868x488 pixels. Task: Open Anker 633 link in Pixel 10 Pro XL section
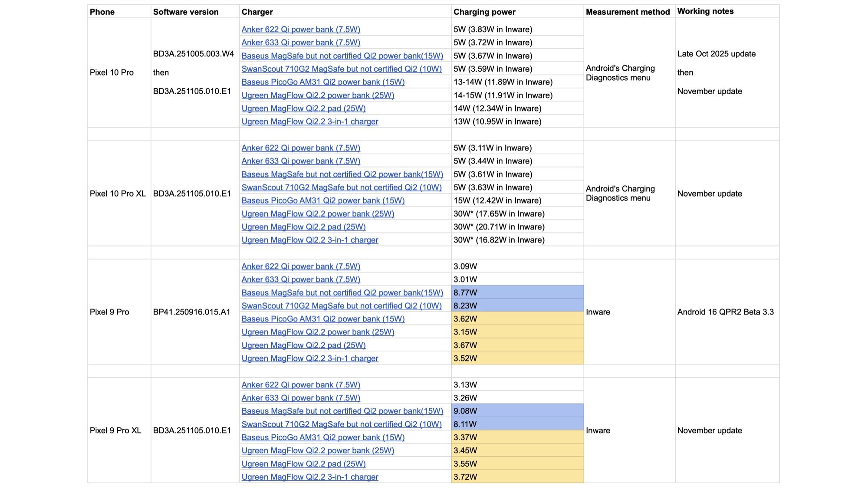click(x=301, y=161)
